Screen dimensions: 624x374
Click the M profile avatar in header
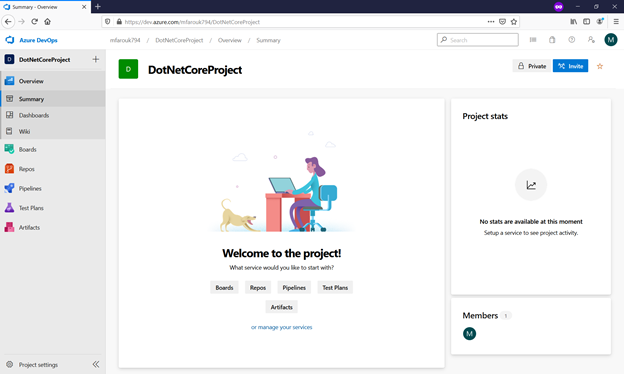[x=611, y=40]
